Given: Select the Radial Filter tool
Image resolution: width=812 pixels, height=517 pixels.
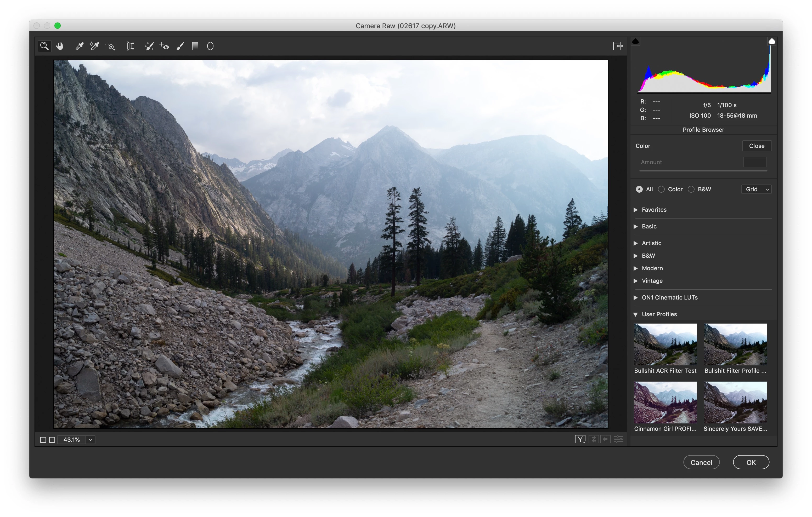Looking at the screenshot, I should tap(210, 46).
